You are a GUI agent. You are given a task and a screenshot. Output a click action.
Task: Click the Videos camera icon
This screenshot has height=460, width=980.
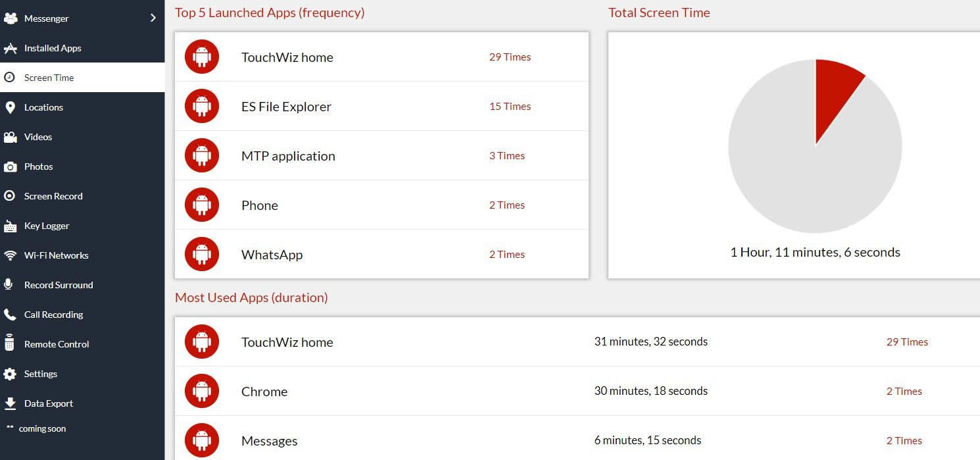click(x=10, y=137)
